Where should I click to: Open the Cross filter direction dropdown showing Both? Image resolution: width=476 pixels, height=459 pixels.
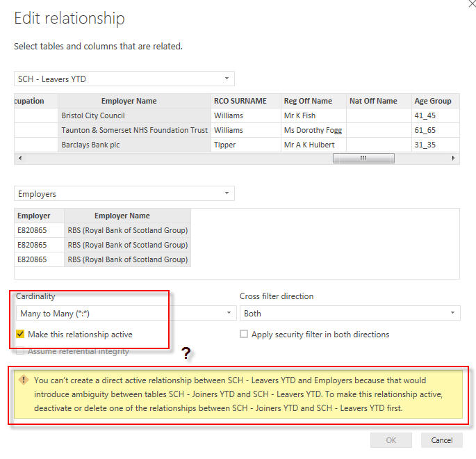[x=350, y=313]
